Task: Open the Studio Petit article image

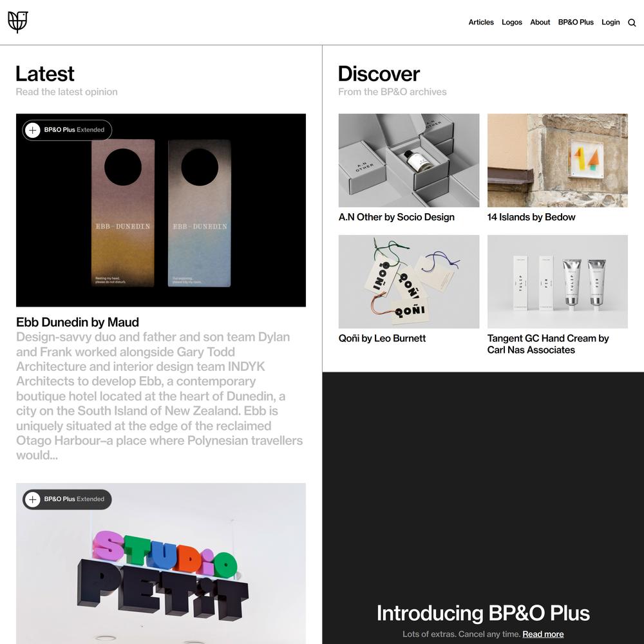Action: click(161, 563)
